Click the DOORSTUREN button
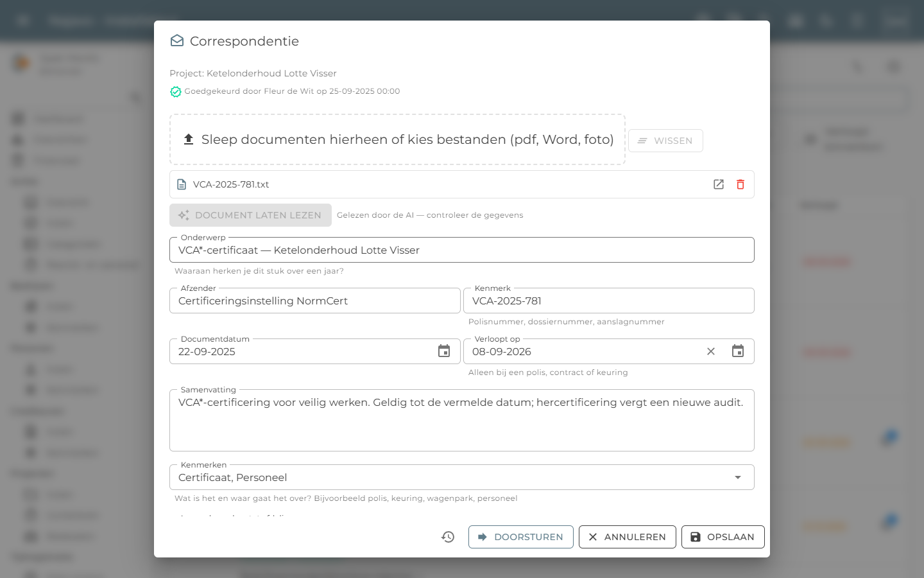Viewport: 924px width, 578px height. (521, 537)
